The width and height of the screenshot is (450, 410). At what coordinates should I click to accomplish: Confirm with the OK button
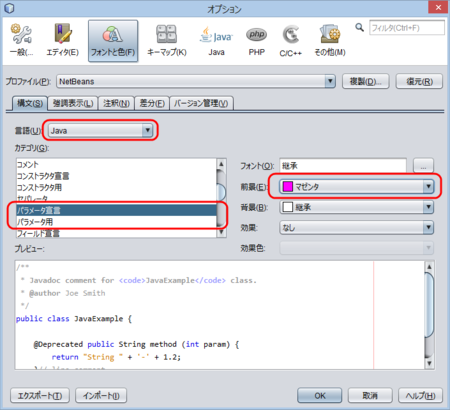(x=320, y=396)
